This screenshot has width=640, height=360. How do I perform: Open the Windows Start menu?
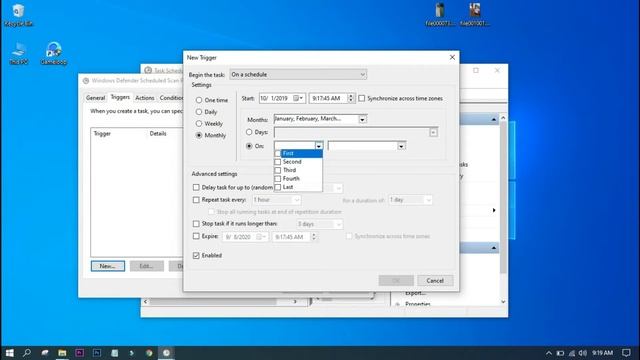point(9,353)
